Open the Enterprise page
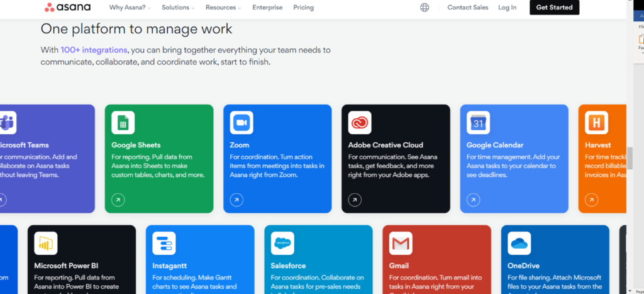 [x=267, y=8]
